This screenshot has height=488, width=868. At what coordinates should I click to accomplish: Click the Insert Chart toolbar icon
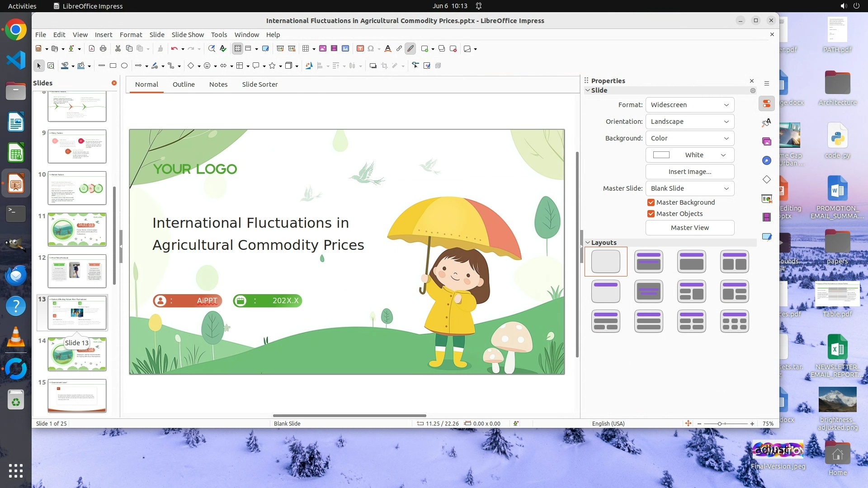[x=345, y=49]
